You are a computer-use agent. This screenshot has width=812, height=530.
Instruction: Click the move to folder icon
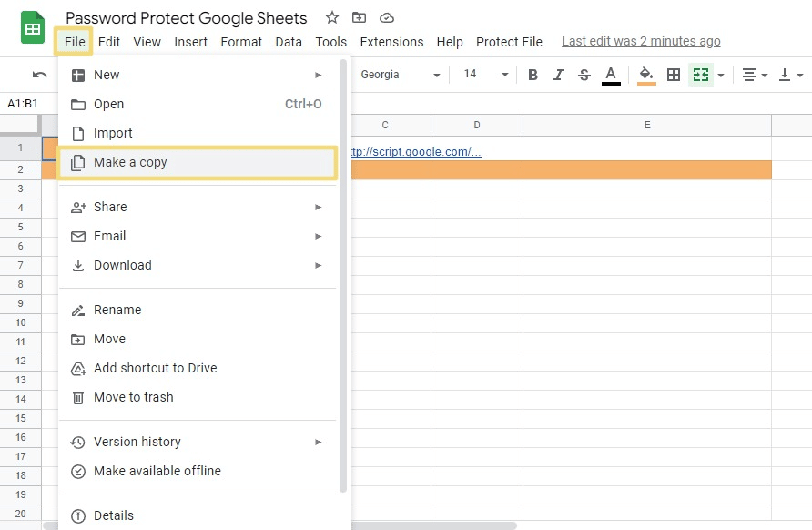(x=360, y=18)
